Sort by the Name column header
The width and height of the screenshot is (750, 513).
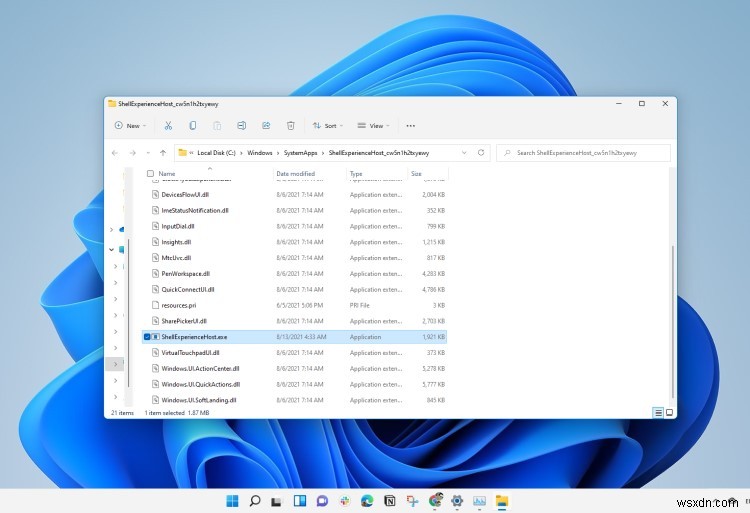[x=167, y=174]
